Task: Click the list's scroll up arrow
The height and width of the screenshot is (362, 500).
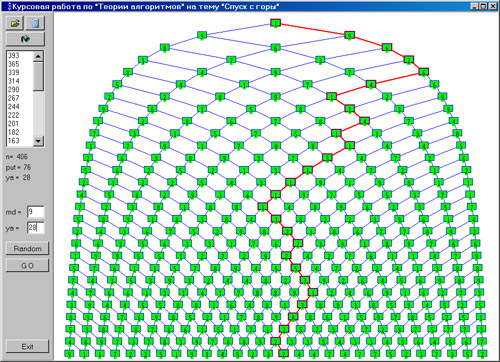Action: coord(38,56)
